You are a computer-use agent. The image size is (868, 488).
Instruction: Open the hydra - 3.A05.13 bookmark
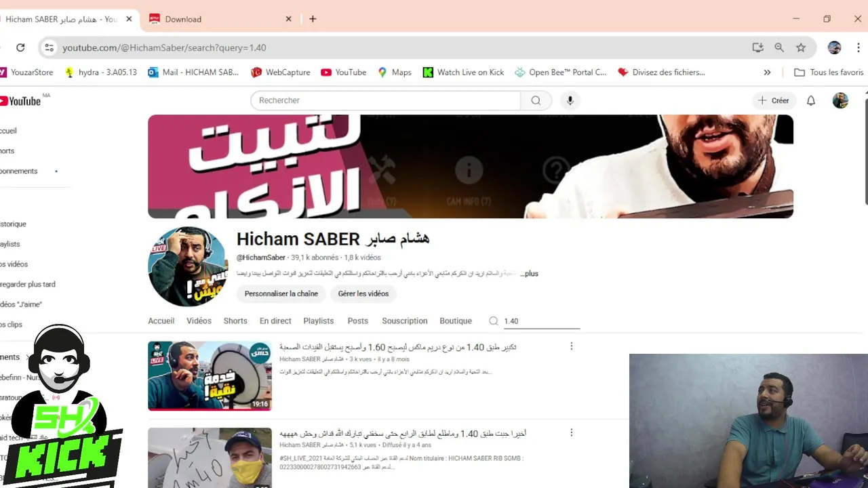[100, 72]
